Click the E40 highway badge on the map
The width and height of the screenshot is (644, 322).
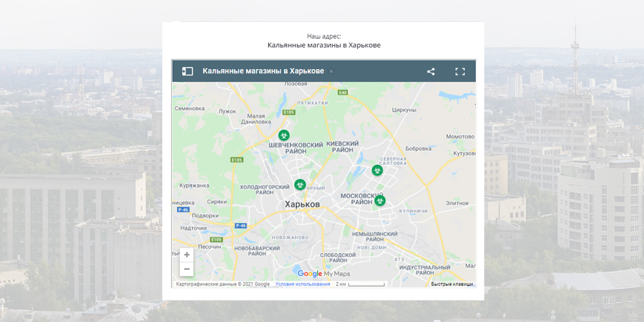tap(343, 93)
